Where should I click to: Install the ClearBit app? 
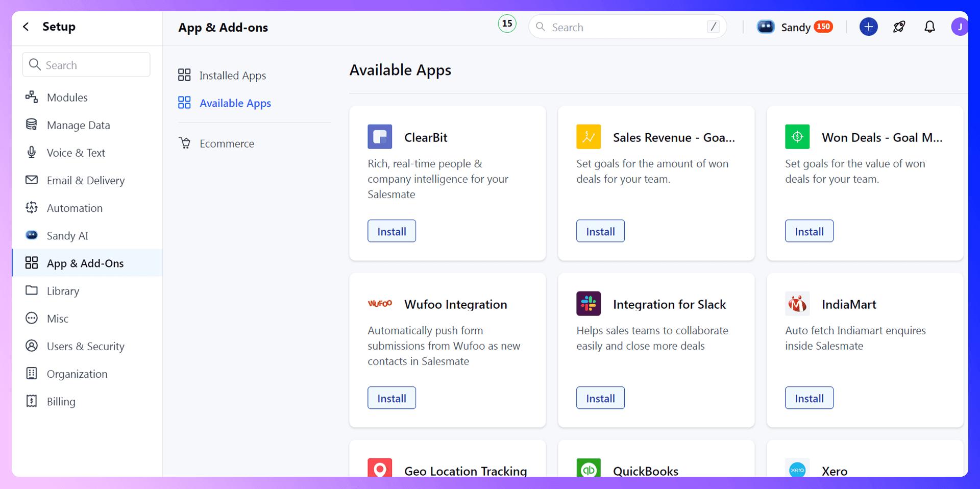[x=391, y=231]
